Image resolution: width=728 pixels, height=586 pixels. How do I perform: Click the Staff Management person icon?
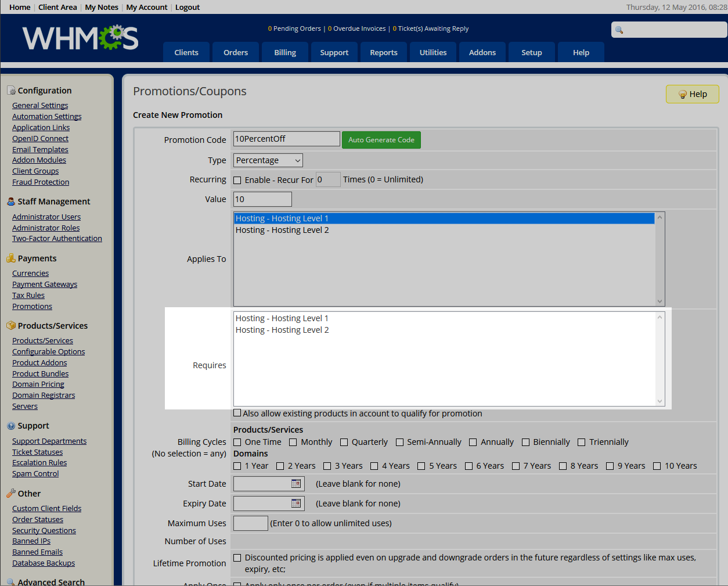click(x=11, y=202)
